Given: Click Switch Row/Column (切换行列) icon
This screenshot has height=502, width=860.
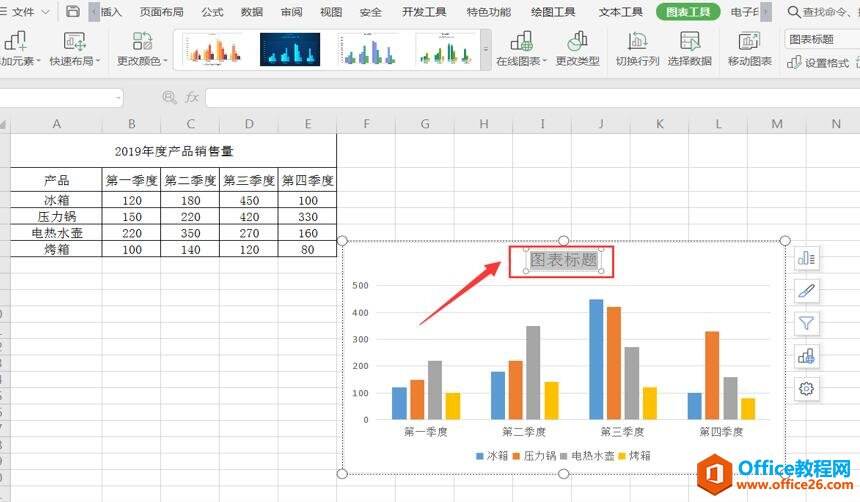Looking at the screenshot, I should tap(637, 41).
